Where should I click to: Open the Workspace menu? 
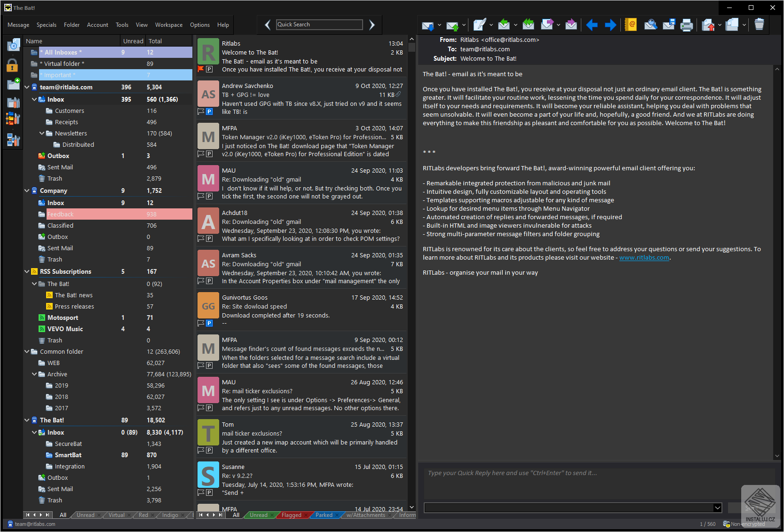[x=169, y=25]
